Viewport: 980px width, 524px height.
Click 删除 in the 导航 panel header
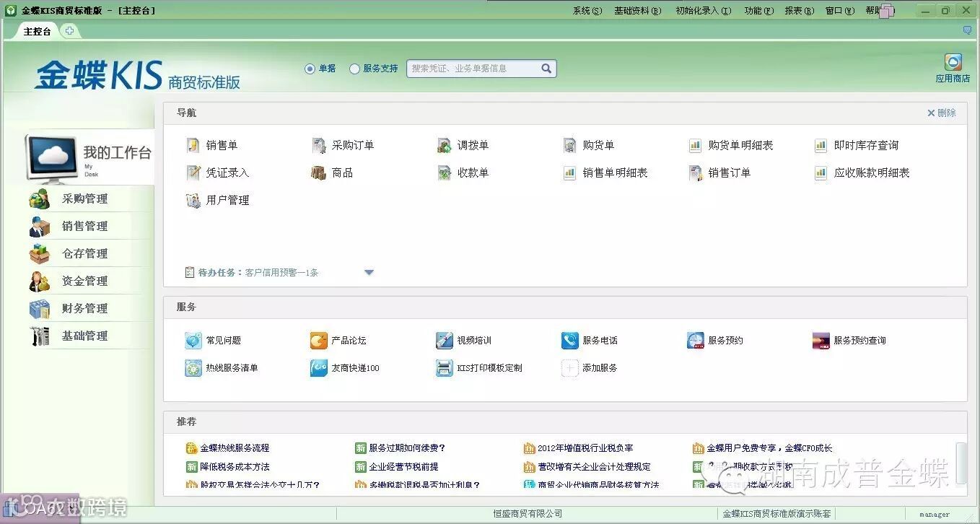coord(942,113)
